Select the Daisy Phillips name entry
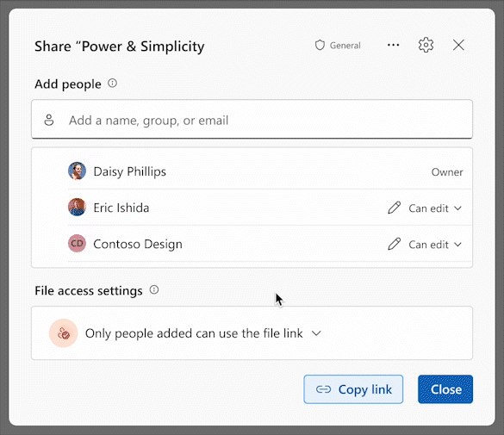The height and width of the screenshot is (435, 504). 129,171
